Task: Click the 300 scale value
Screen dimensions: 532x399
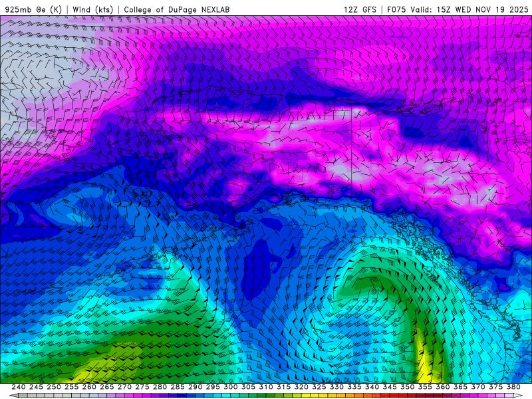Action: pyautogui.click(x=230, y=387)
